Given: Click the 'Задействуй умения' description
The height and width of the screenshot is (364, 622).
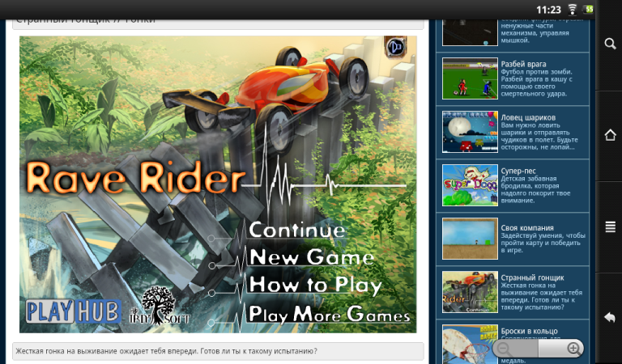Looking at the screenshot, I should tap(543, 243).
